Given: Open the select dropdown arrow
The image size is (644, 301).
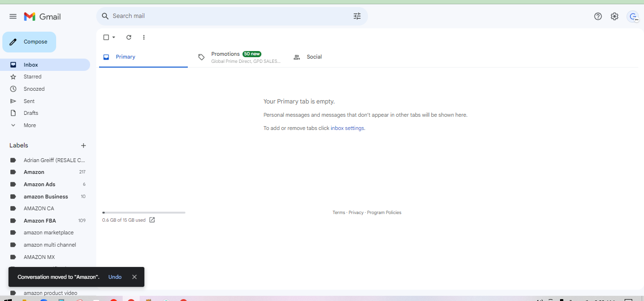Looking at the screenshot, I should click(114, 37).
